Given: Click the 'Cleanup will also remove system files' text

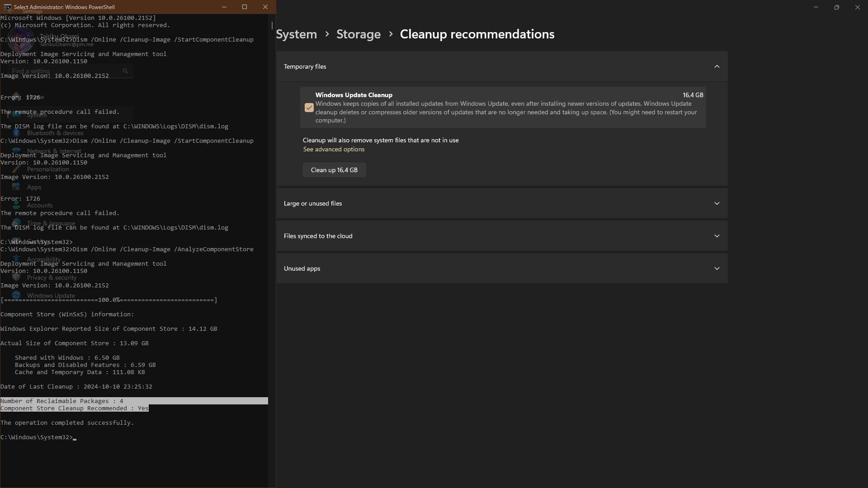Looking at the screenshot, I should (381, 140).
